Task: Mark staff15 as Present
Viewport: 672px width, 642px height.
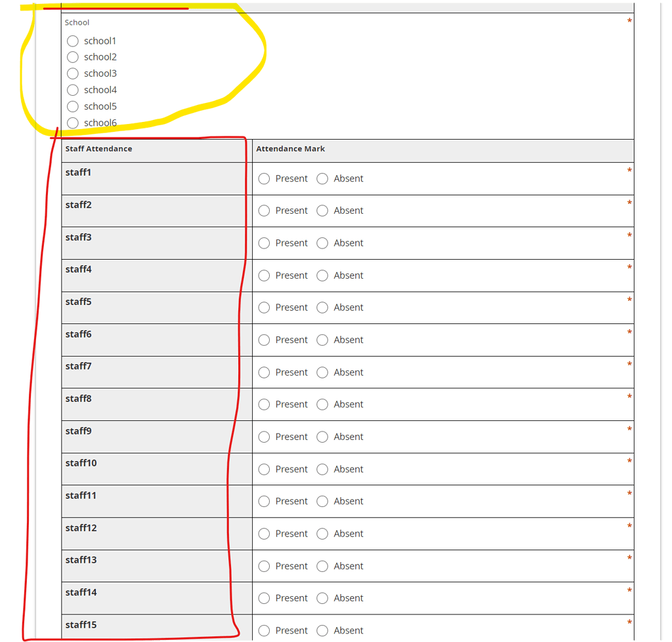Action: 263,630
